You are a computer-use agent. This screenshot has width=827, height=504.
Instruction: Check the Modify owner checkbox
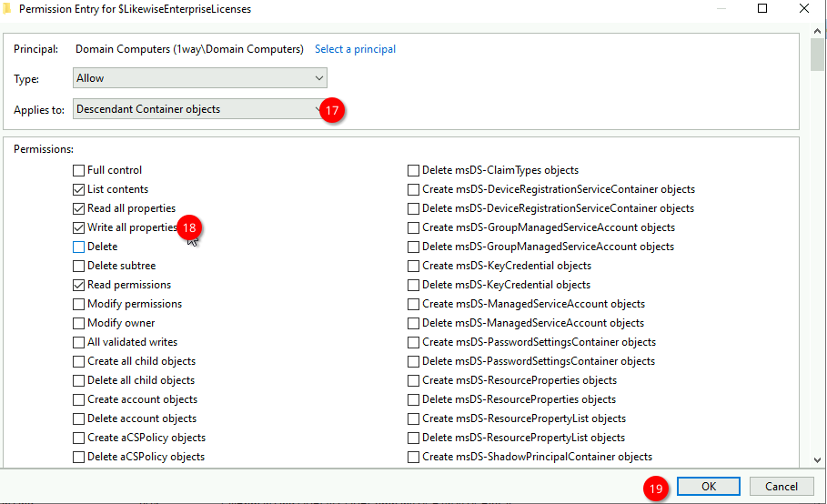(78, 323)
